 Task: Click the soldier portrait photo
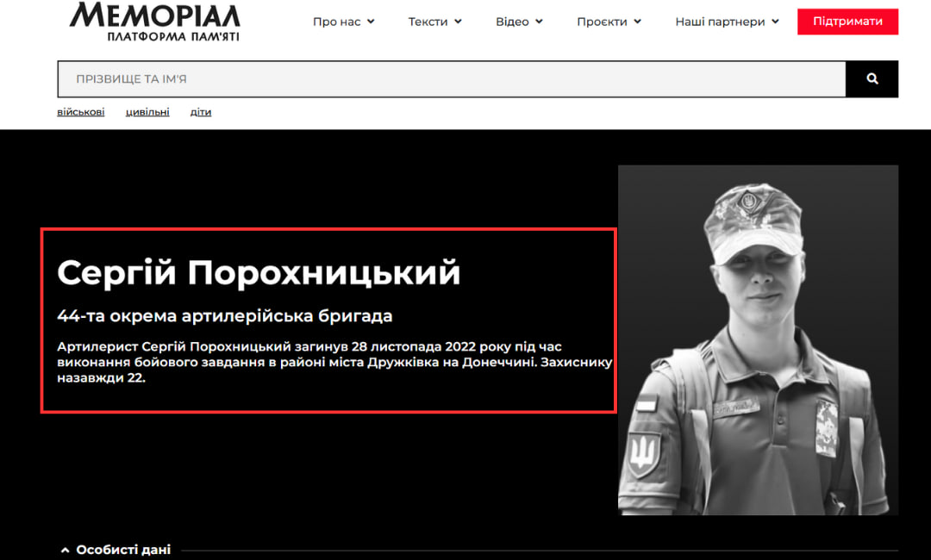pos(758,340)
